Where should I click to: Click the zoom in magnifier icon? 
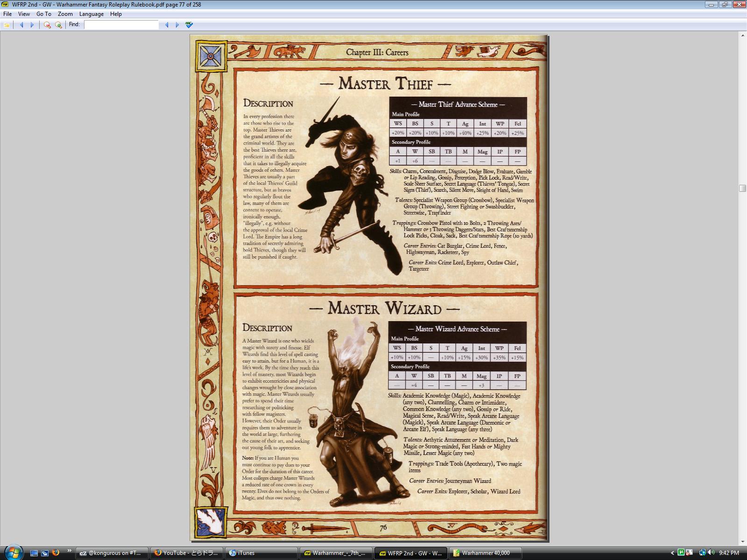pos(58,25)
